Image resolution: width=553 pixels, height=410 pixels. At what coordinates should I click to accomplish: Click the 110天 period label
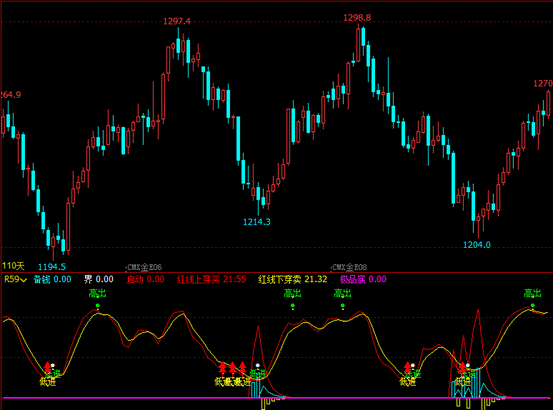click(13, 266)
